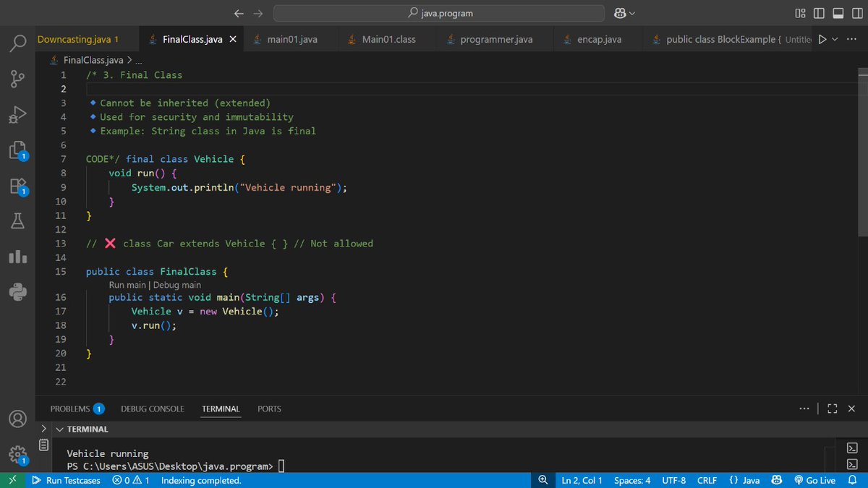
Task: Open the Source Control view
Action: (18, 78)
